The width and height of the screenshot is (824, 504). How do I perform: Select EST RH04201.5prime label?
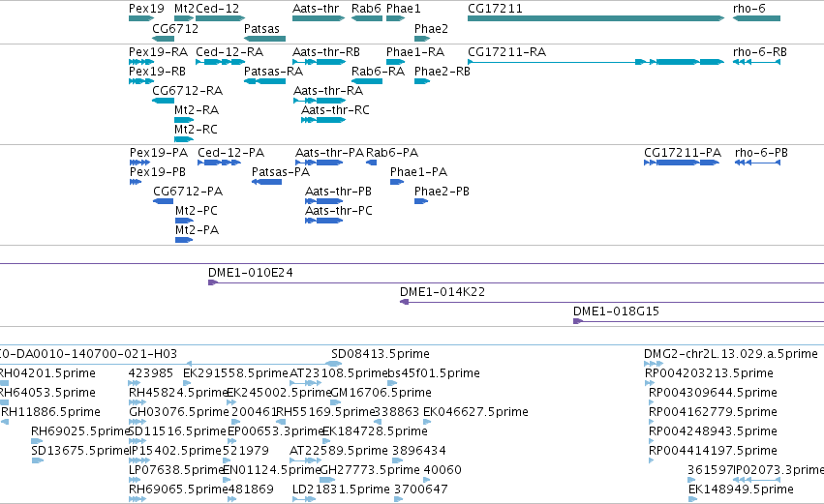tap(47, 373)
